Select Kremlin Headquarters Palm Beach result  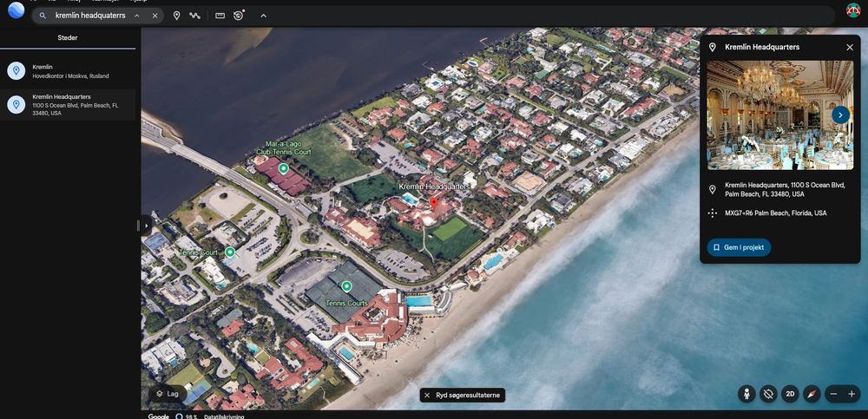tap(68, 105)
